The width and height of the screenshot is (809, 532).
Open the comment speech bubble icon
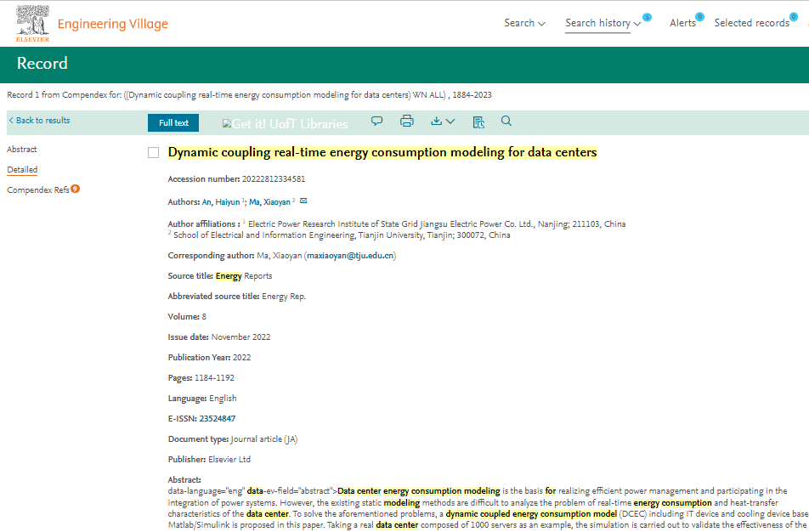[x=377, y=122]
